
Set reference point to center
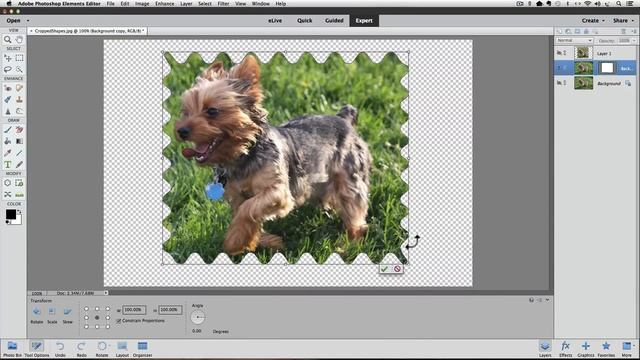pyautogui.click(x=97, y=318)
